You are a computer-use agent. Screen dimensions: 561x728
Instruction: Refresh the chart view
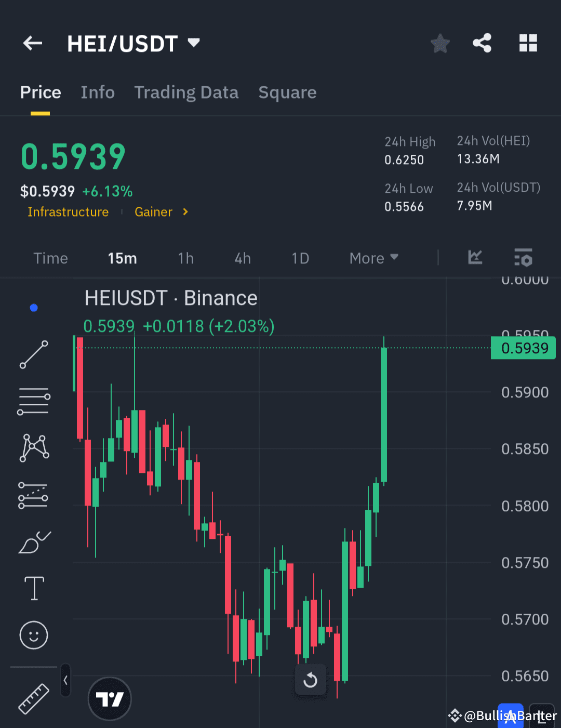310,680
